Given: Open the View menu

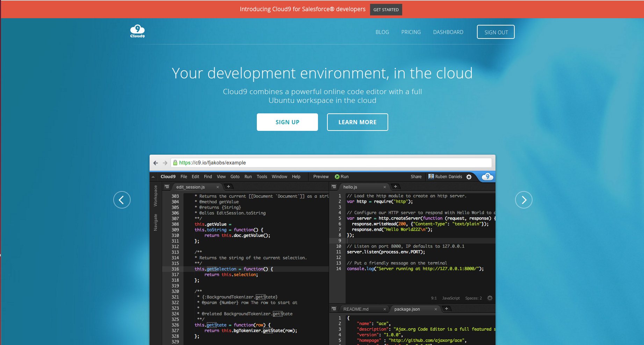Looking at the screenshot, I should click(221, 177).
